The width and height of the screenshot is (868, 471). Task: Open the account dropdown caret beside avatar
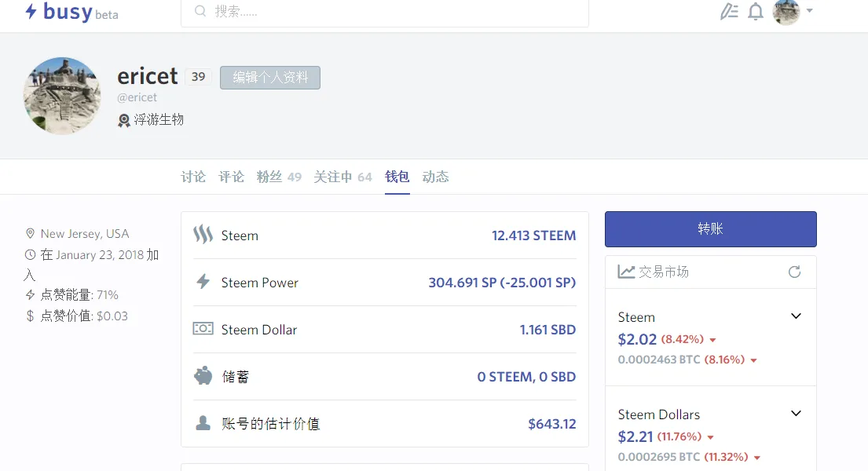coord(809,10)
